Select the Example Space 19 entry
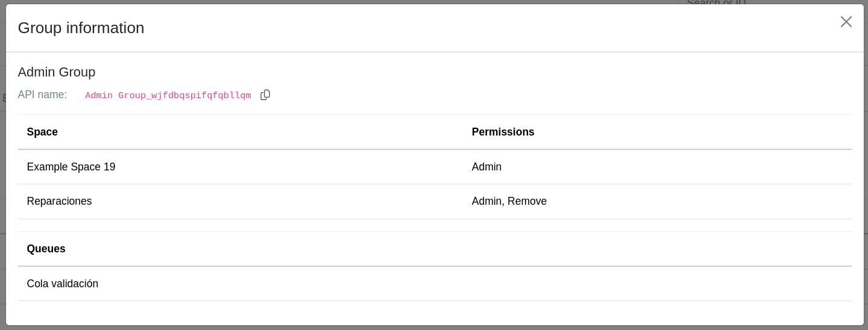The width and height of the screenshot is (868, 330). click(71, 167)
